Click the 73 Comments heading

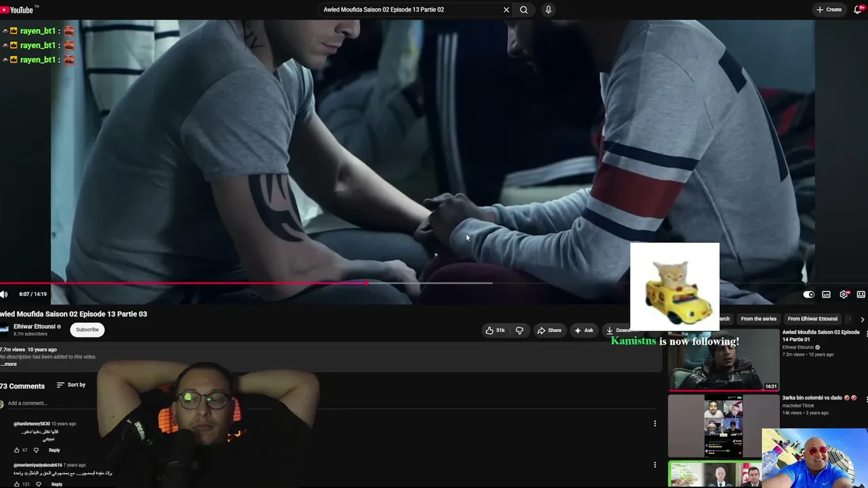point(22,386)
